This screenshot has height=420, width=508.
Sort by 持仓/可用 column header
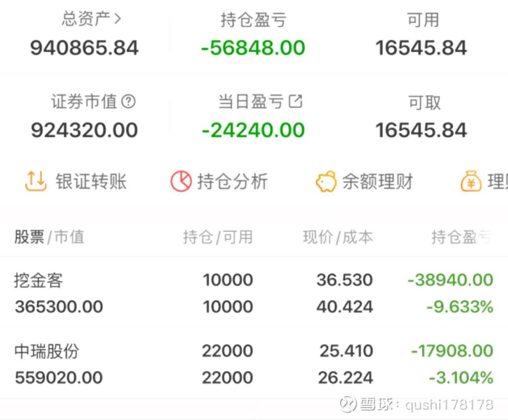pos(217,237)
